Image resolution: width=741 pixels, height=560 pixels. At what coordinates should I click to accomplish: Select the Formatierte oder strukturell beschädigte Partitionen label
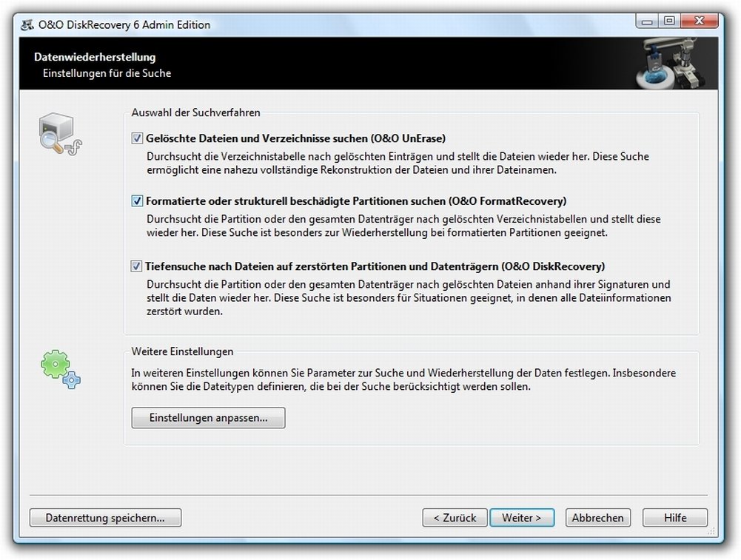pyautogui.click(x=356, y=201)
